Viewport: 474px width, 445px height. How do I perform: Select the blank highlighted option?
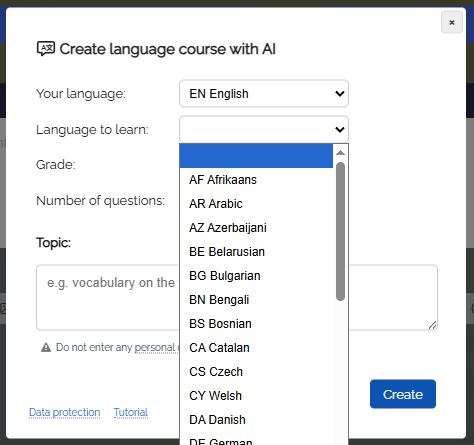[256, 156]
